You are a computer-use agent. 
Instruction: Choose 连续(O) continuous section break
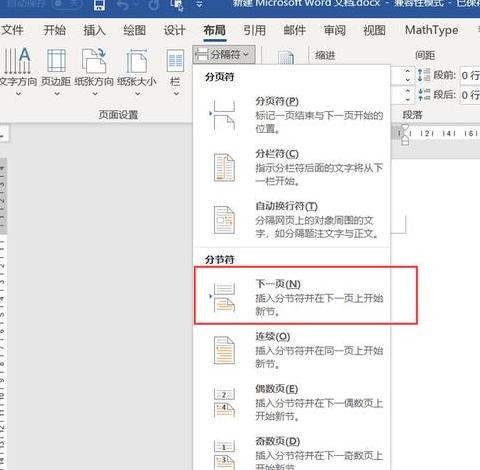[x=292, y=350]
